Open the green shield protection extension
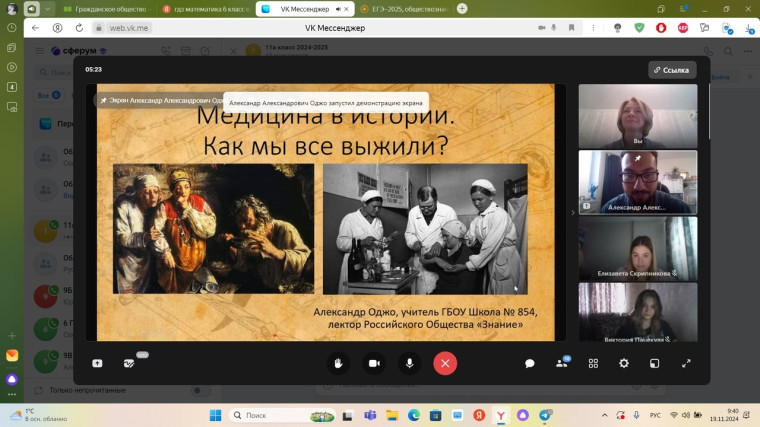The height and width of the screenshot is (427, 760). (x=639, y=28)
